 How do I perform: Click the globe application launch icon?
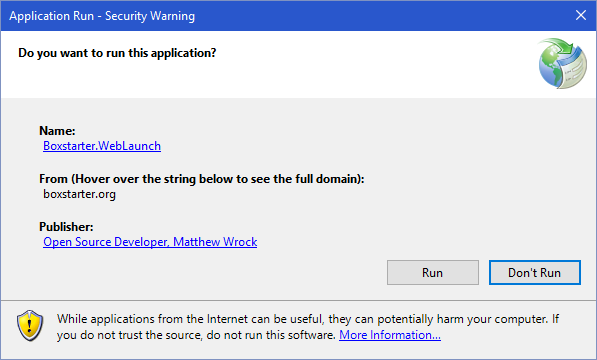(562, 63)
